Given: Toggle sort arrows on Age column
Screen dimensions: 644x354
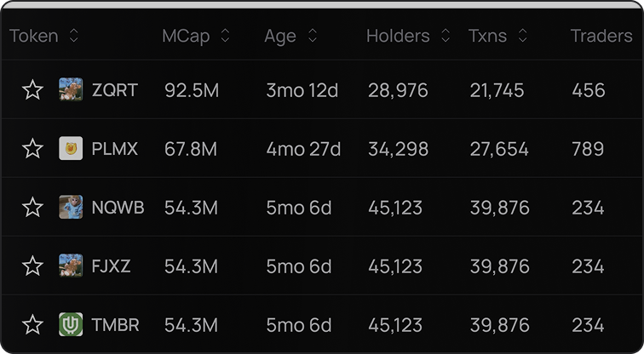Looking at the screenshot, I should pyautogui.click(x=313, y=36).
